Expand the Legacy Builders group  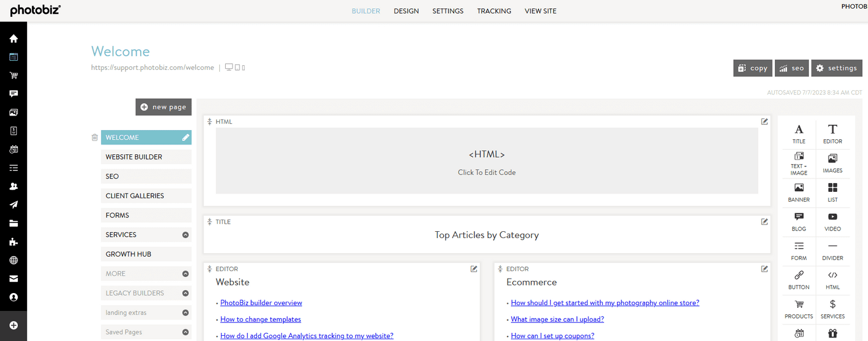click(185, 293)
